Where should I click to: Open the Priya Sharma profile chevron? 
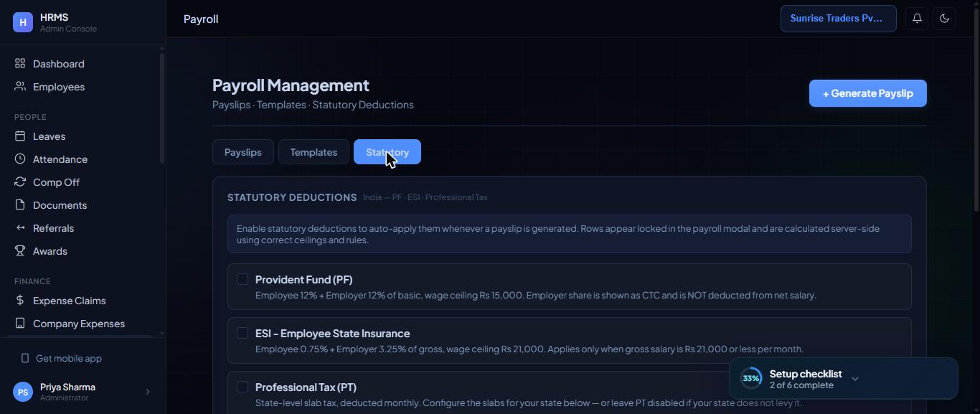[148, 392]
